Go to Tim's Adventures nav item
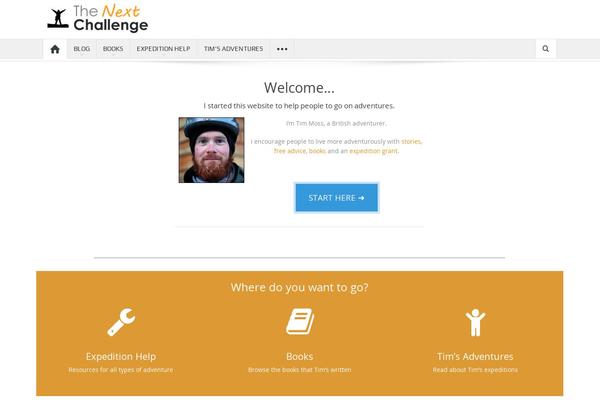Screen dimensions: 600x400 (x=233, y=49)
